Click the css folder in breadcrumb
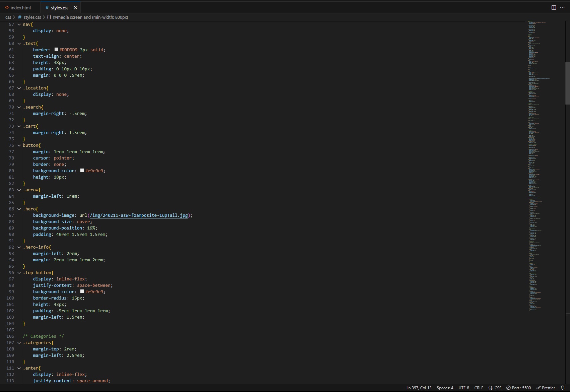Image resolution: width=570 pixels, height=392 pixels. pyautogui.click(x=8, y=17)
